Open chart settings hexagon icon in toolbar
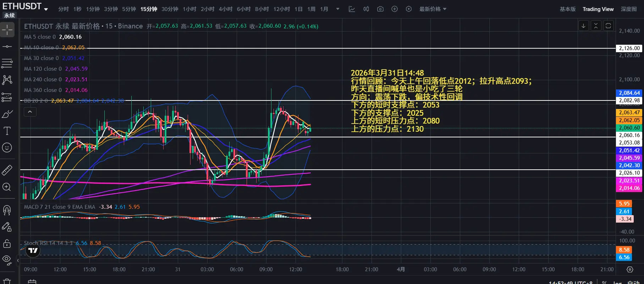The height and width of the screenshot is (284, 644). tap(409, 9)
